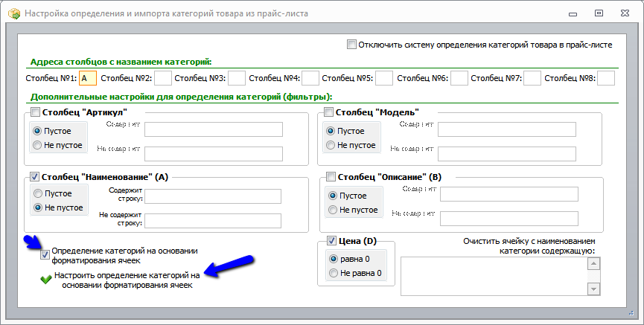
Task: Select Пустое radio in Наименование group
Action: tap(38, 193)
